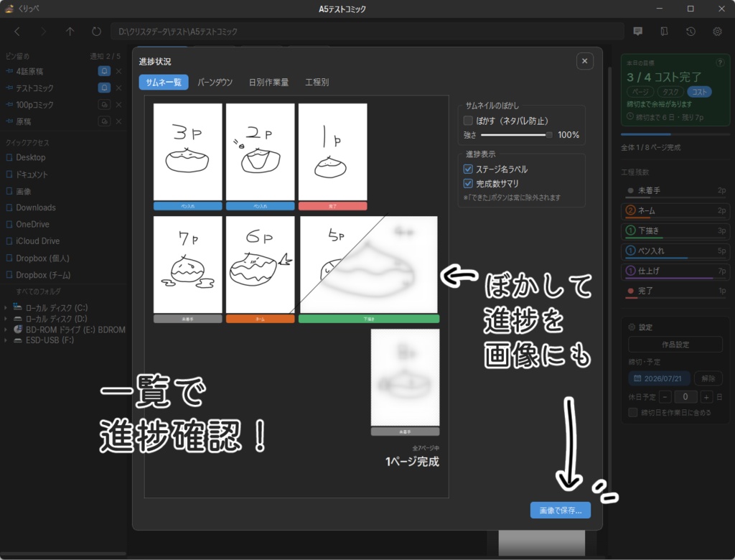Increase 休日予定 with plus button
The height and width of the screenshot is (560, 735).
(706, 397)
